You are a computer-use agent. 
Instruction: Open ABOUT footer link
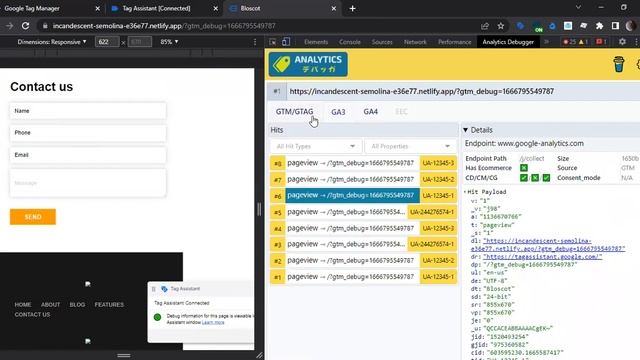51,304
